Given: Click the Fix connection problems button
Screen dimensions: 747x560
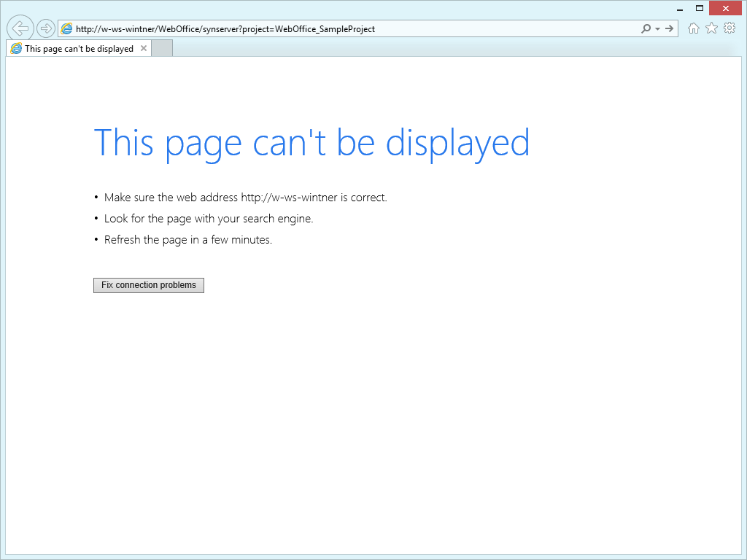Looking at the screenshot, I should 148,285.
